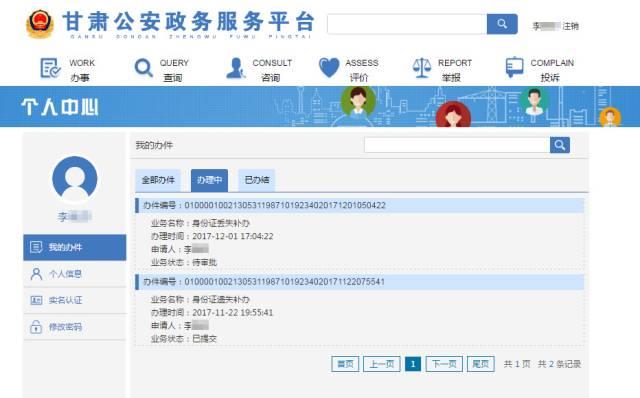The width and height of the screenshot is (640, 398).
Task: Select 实名认证 in the sidebar
Action: coord(75,300)
